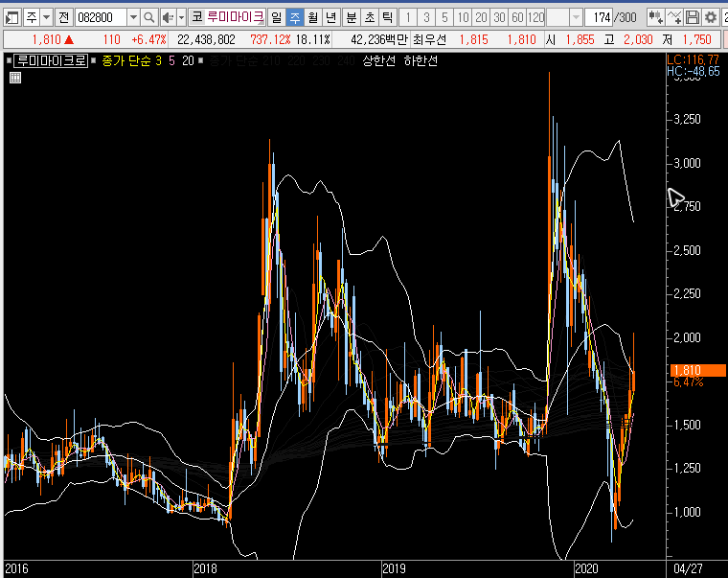Click the speaker sound alert icon
The height and width of the screenshot is (578, 728).
tap(168, 18)
